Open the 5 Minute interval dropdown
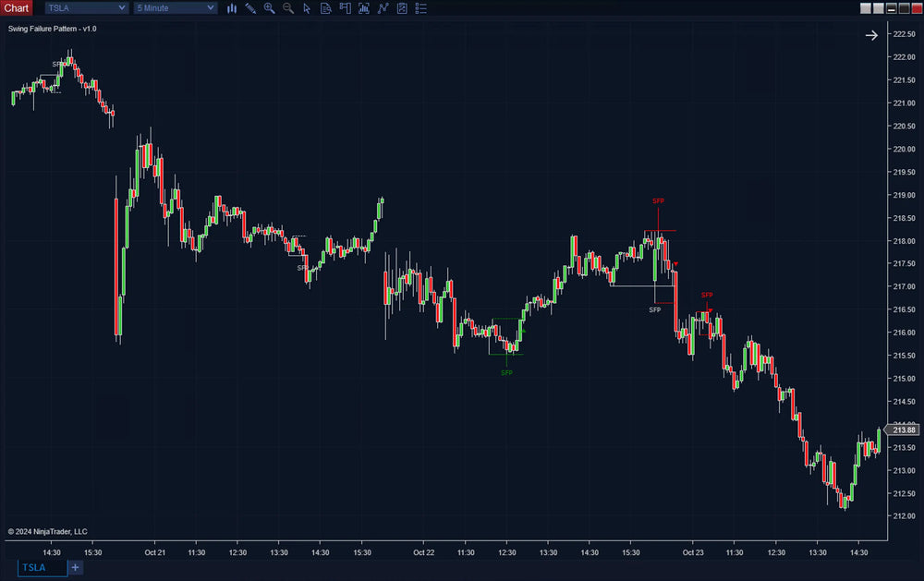Image resolution: width=924 pixels, height=581 pixels. pyautogui.click(x=176, y=7)
